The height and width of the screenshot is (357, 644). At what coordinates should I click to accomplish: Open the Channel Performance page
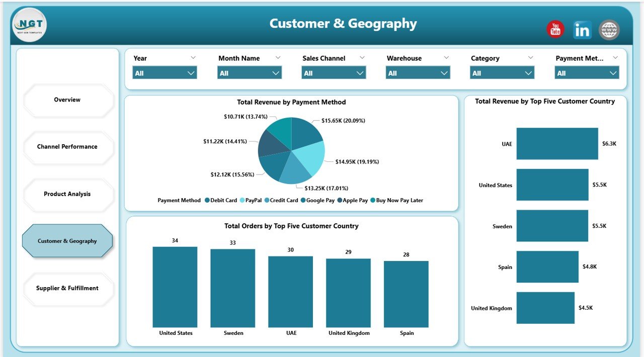click(67, 147)
